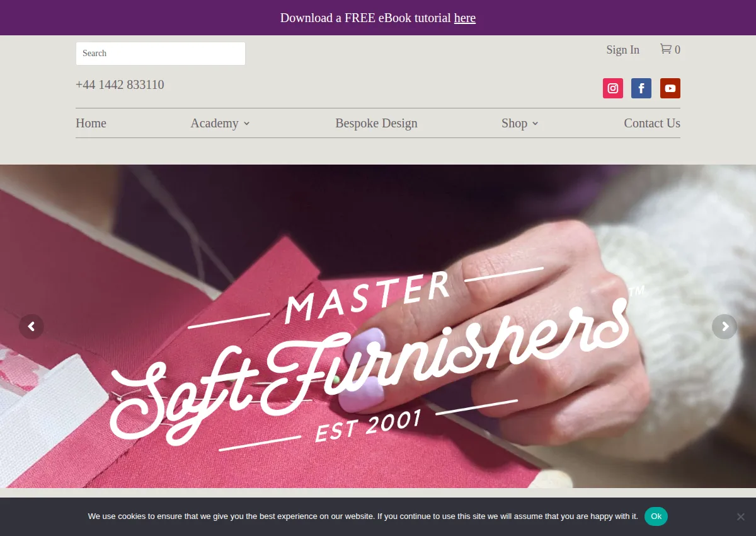Go to the Home page
This screenshot has height=536, width=756.
pos(91,123)
